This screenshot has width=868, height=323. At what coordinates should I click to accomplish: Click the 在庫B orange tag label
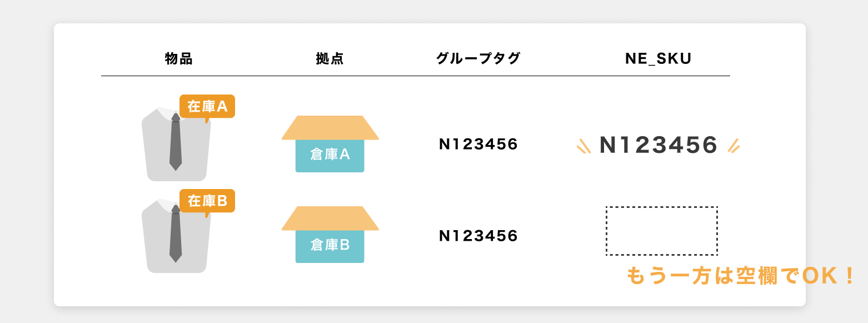pyautogui.click(x=207, y=201)
